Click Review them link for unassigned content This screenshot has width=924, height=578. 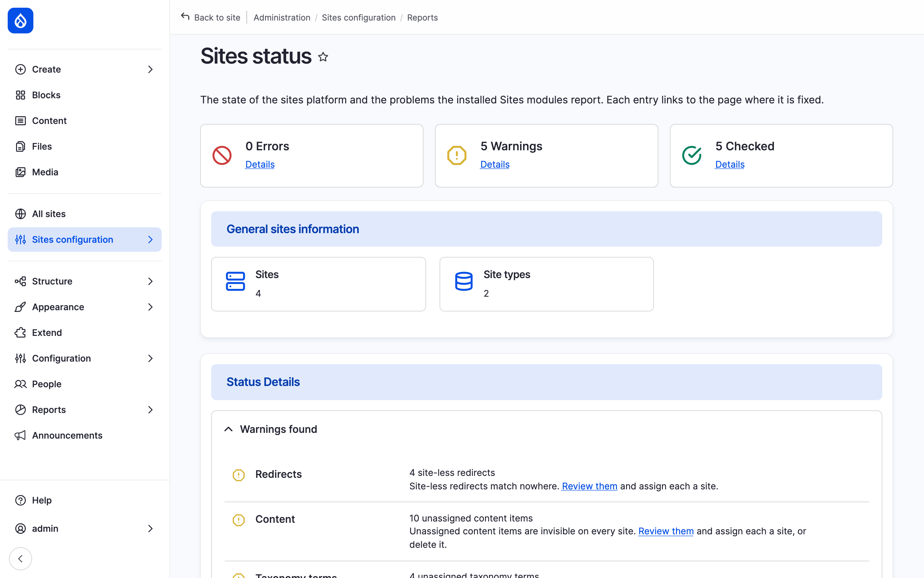(x=666, y=531)
